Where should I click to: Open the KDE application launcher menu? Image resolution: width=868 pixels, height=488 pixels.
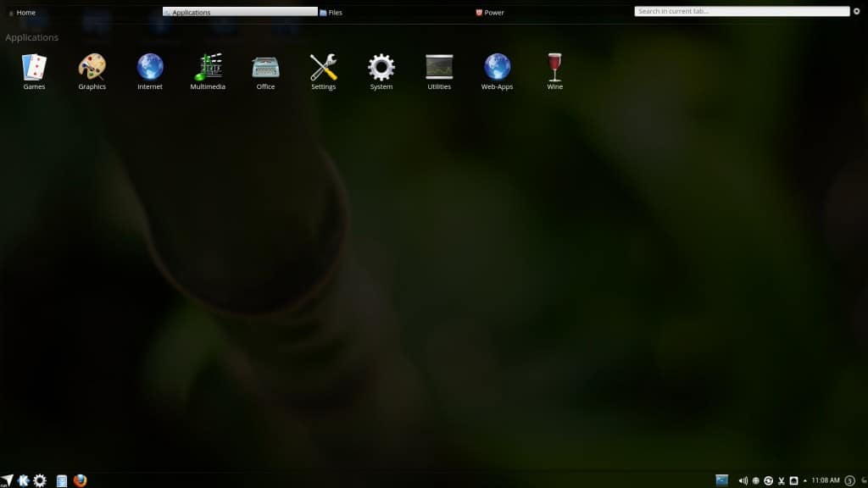23,480
